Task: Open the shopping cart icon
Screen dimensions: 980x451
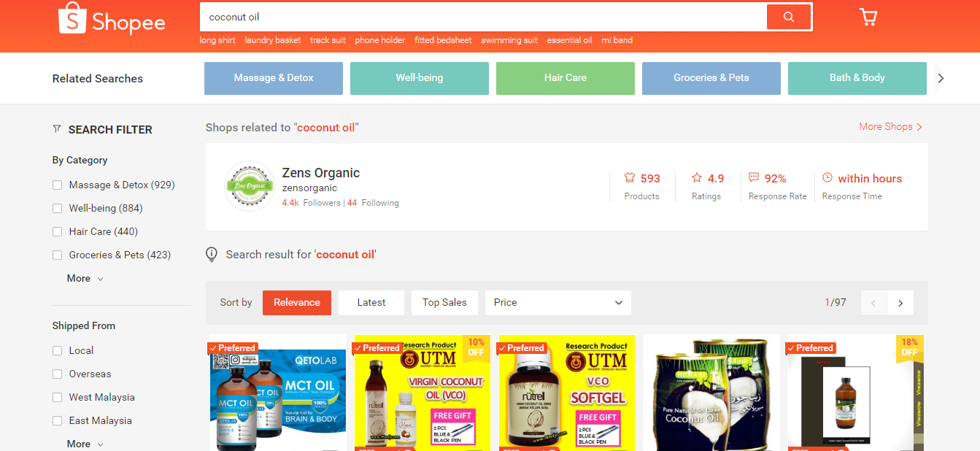Action: [x=868, y=17]
